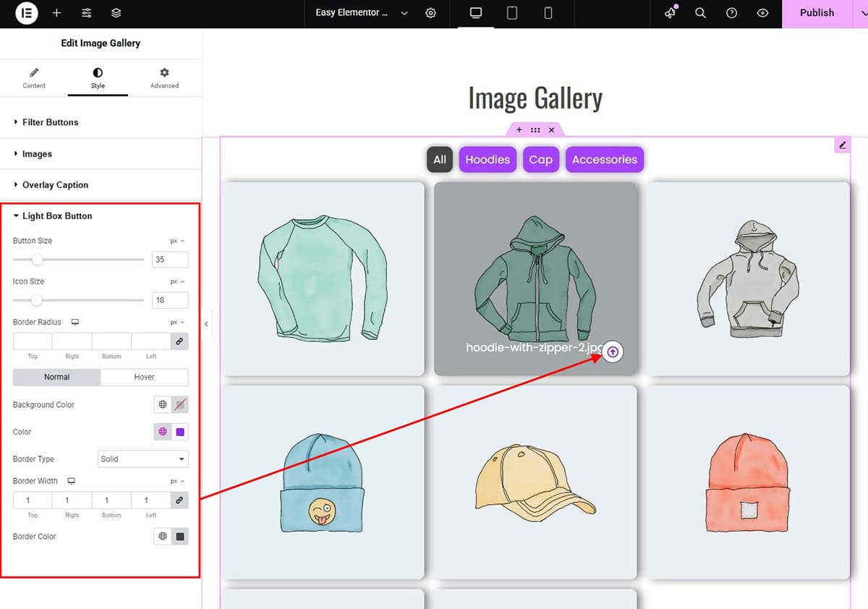Click the widget edit pencil icon
868x609 pixels.
tap(842, 145)
